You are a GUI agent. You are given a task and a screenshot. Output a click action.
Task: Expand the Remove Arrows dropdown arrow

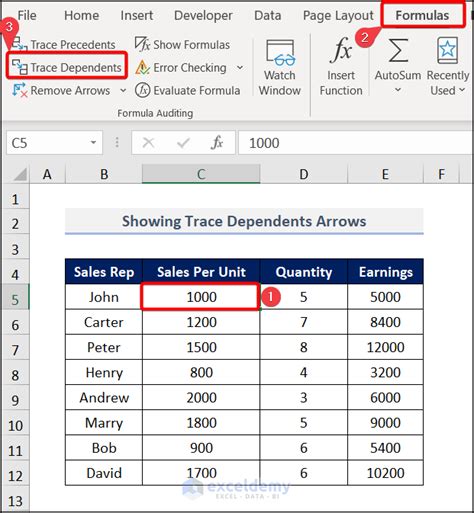click(123, 90)
